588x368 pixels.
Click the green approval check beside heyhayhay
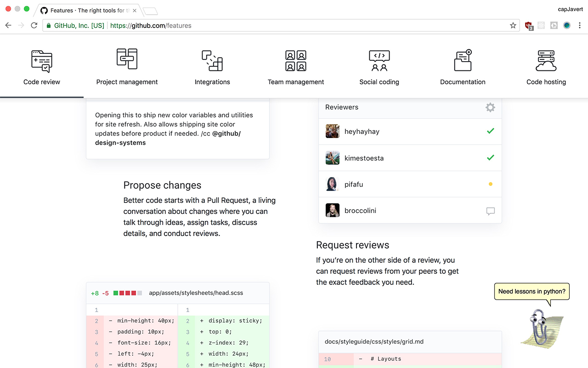click(x=490, y=131)
